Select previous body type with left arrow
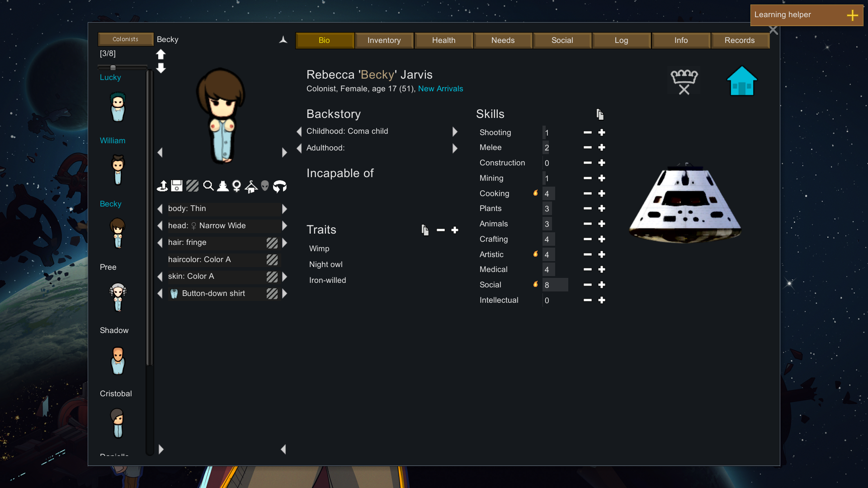Viewport: 868px width, 488px height. [x=160, y=209]
